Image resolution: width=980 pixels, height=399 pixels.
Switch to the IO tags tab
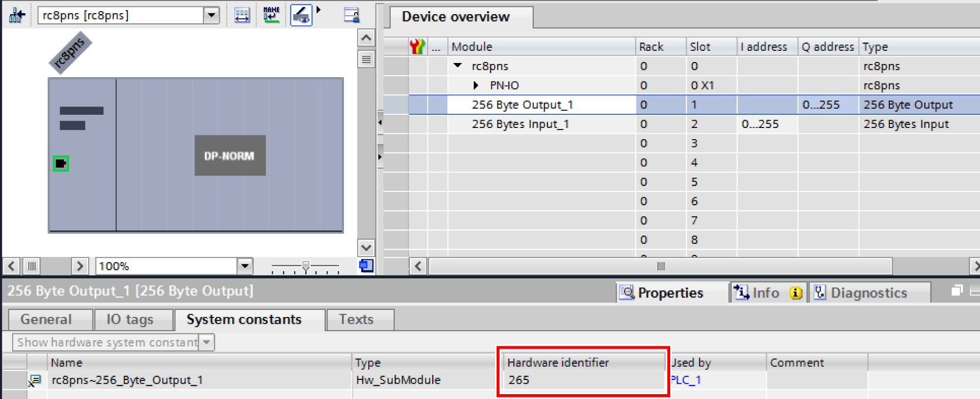coord(130,319)
